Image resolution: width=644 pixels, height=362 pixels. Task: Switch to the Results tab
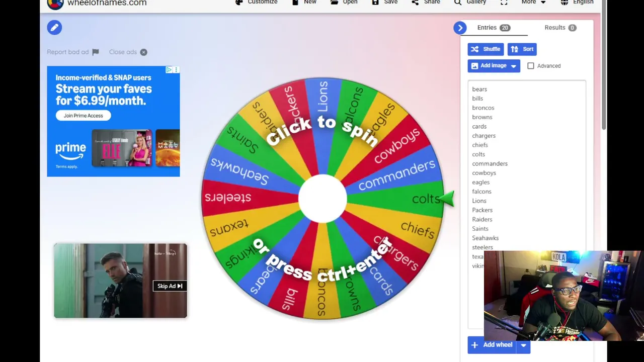pos(560,28)
